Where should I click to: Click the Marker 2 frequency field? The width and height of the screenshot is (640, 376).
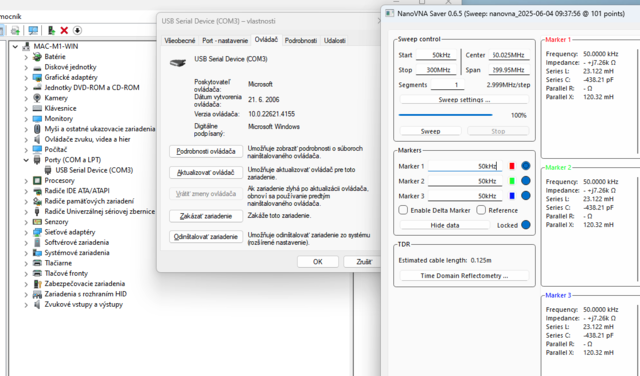click(465, 181)
